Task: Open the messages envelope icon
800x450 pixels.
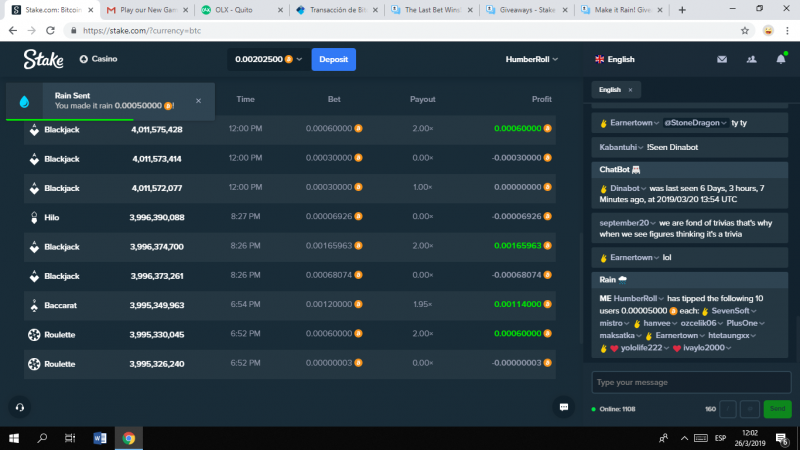Action: click(x=721, y=59)
